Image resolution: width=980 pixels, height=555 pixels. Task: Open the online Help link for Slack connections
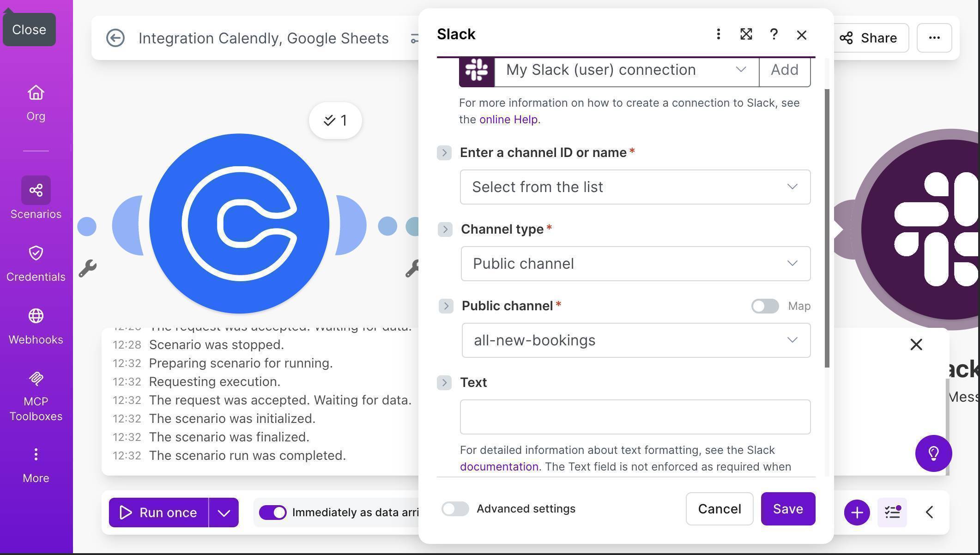pos(508,119)
